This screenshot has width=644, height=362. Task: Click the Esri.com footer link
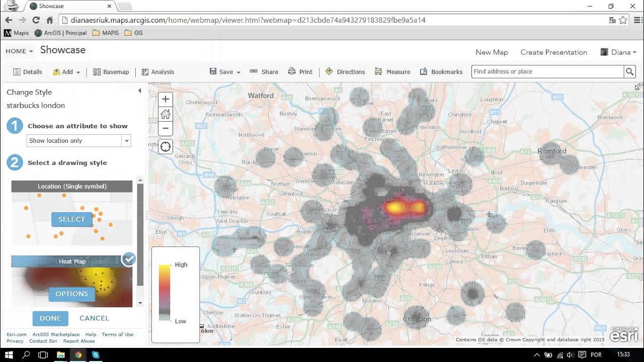click(17, 334)
